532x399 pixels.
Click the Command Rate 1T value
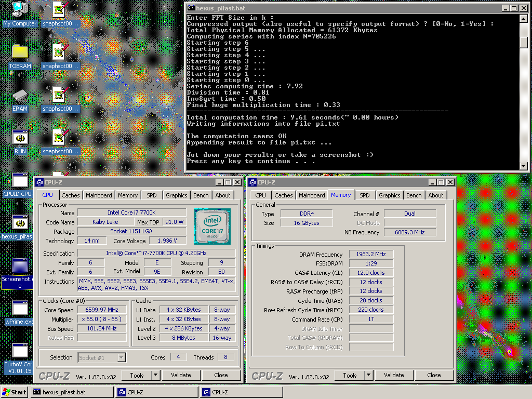371,320
